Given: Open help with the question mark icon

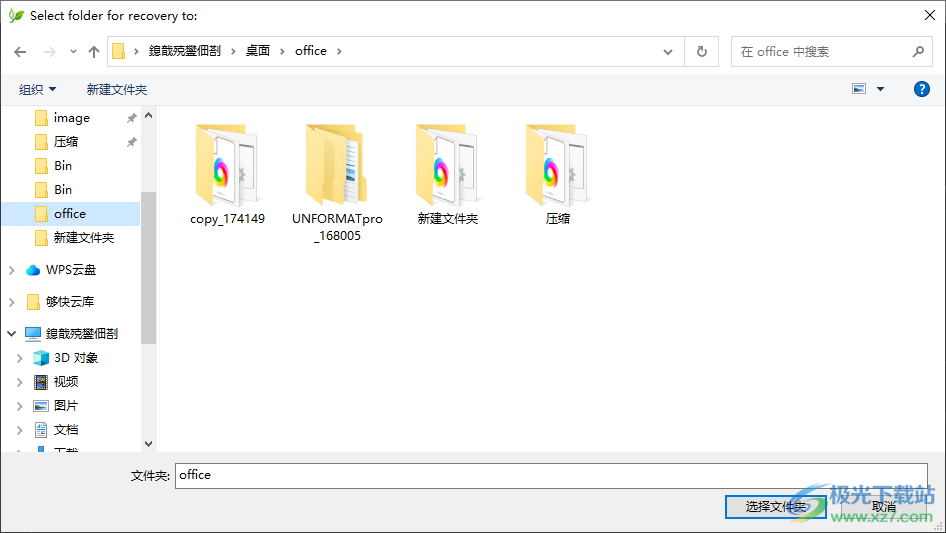Looking at the screenshot, I should (x=921, y=89).
